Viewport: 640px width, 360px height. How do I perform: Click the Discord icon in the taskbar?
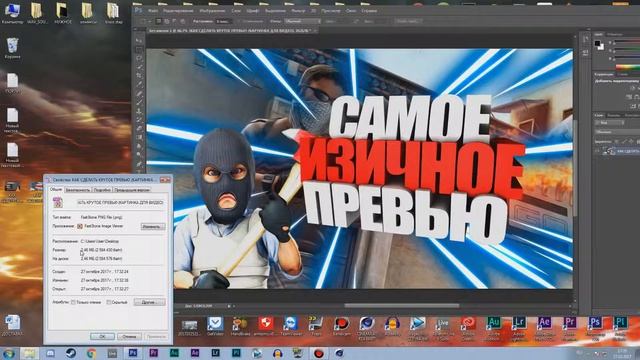pos(50,353)
